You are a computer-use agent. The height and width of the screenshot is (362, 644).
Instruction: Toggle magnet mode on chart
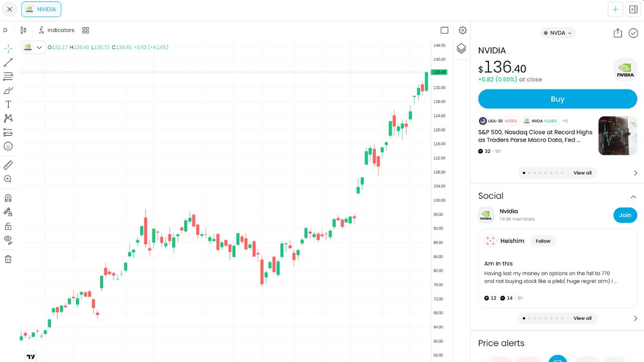[x=8, y=198]
